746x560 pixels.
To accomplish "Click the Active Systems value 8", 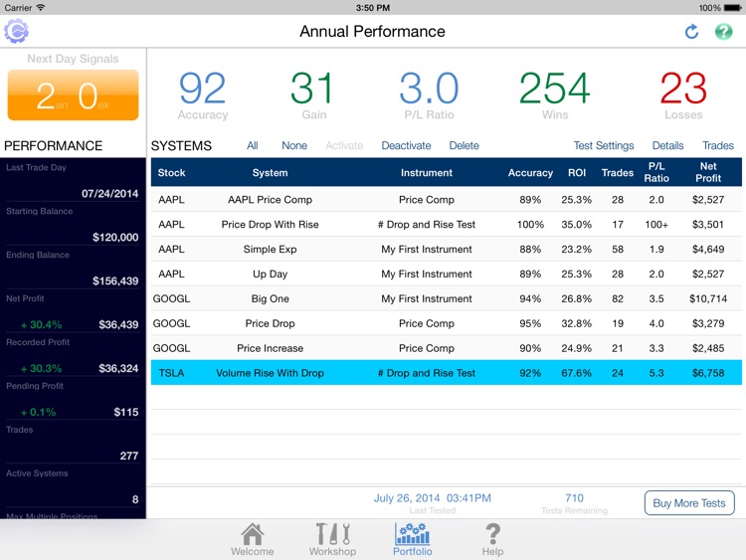I will click(135, 499).
